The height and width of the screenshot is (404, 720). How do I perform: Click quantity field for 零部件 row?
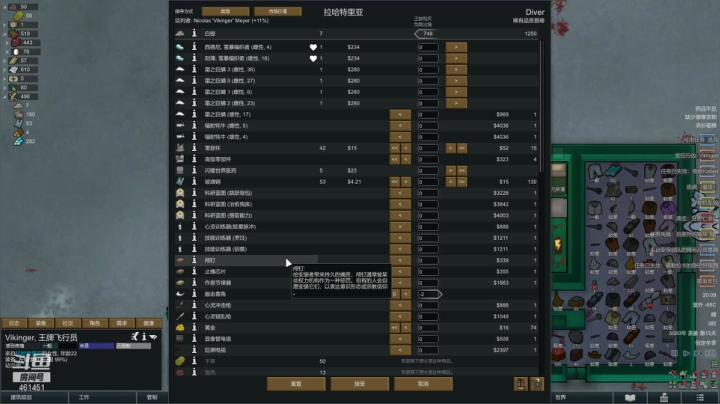428,148
